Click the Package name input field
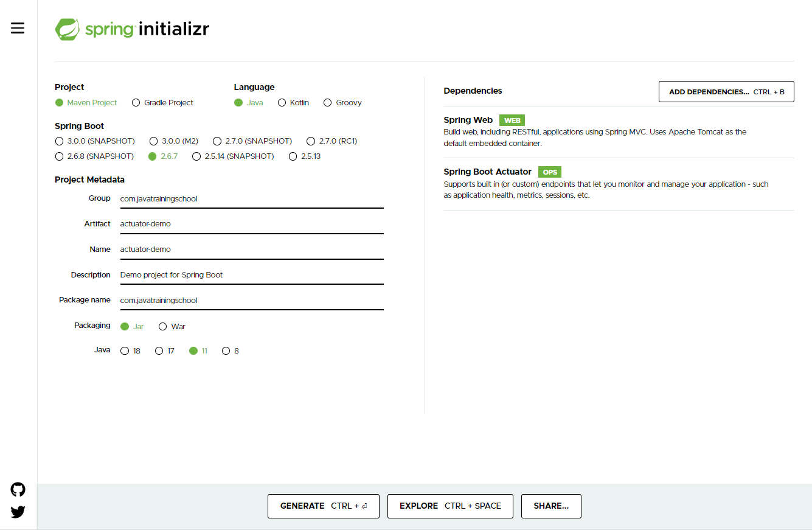 tap(252, 301)
